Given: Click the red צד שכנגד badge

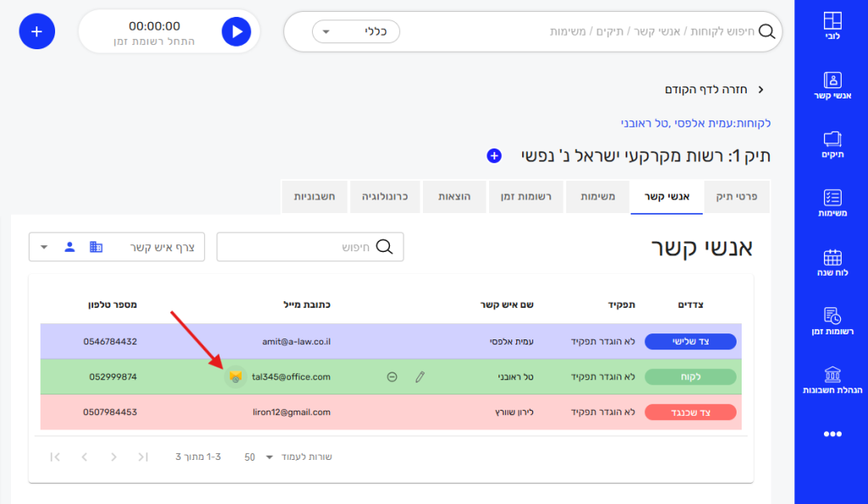Looking at the screenshot, I should [x=690, y=412].
